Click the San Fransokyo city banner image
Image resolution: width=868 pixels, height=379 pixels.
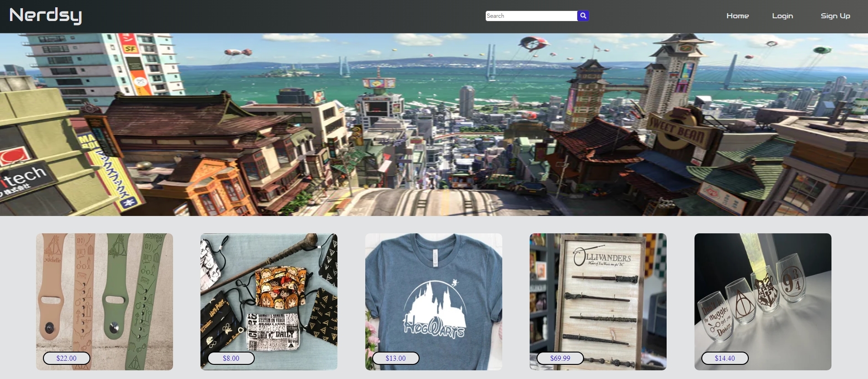click(x=434, y=124)
